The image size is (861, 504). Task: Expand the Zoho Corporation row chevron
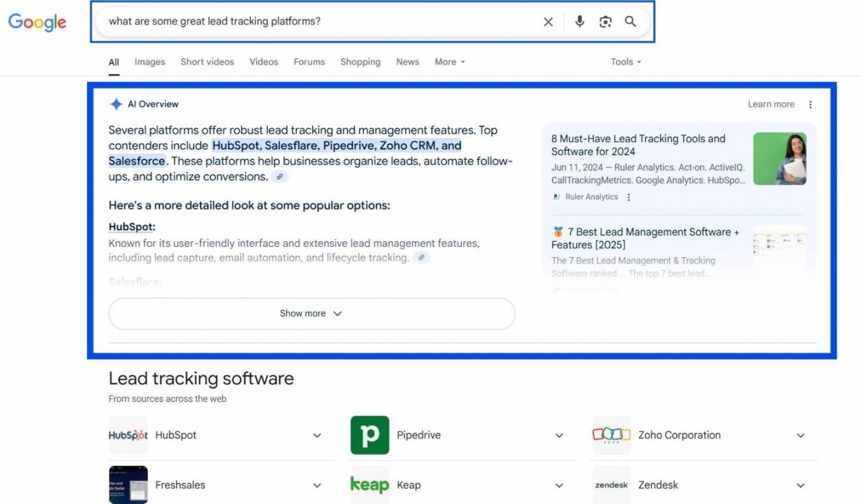801,435
